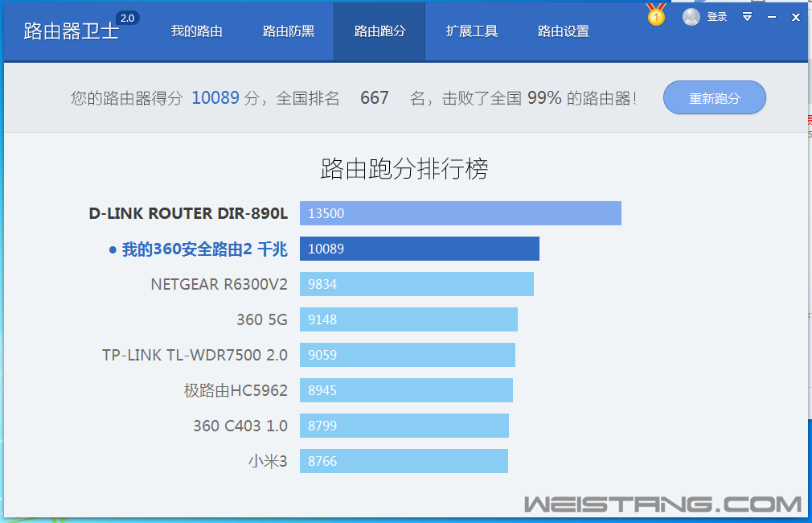Click the gold medal ranking icon
Viewport: 812px width, 523px height.
[x=655, y=14]
